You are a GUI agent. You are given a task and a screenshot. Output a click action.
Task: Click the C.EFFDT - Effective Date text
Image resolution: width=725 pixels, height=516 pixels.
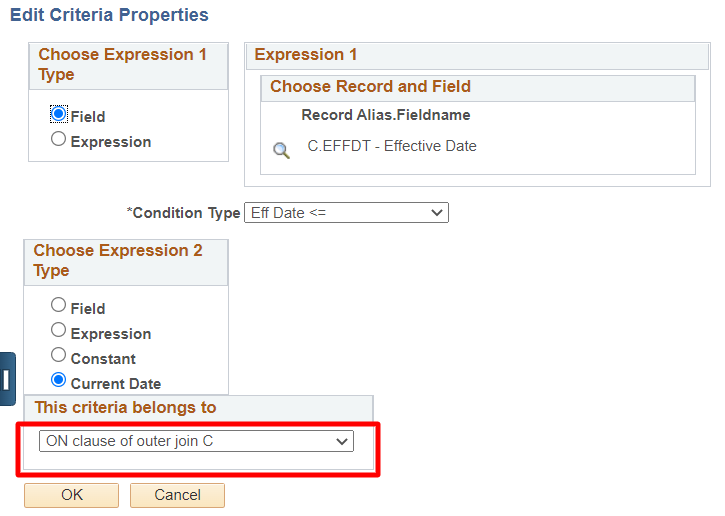pos(392,146)
